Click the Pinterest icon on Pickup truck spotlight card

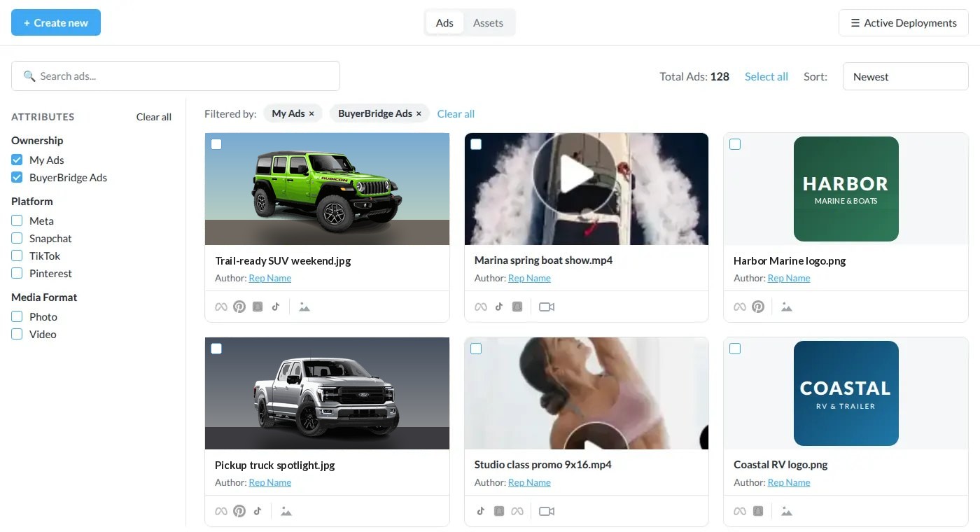pyautogui.click(x=239, y=511)
